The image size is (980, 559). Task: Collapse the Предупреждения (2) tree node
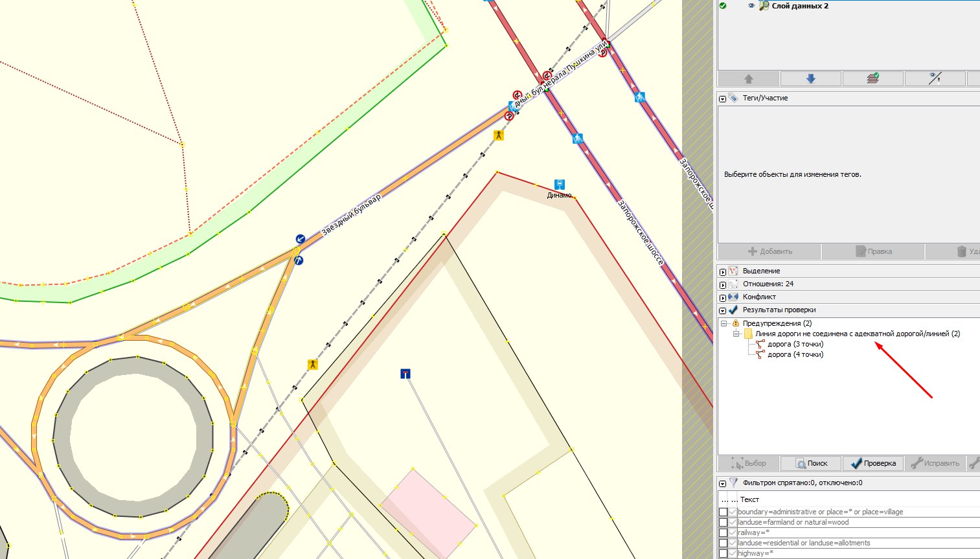click(724, 323)
